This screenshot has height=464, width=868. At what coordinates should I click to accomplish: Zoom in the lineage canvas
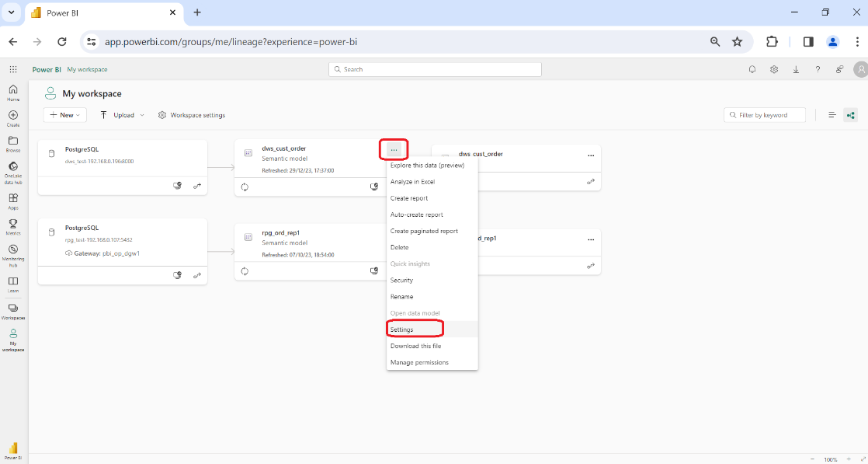[849, 459]
